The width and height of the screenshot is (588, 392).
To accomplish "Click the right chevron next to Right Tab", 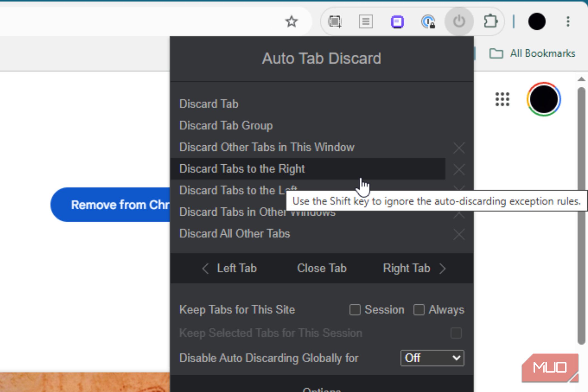I will (x=442, y=269).
